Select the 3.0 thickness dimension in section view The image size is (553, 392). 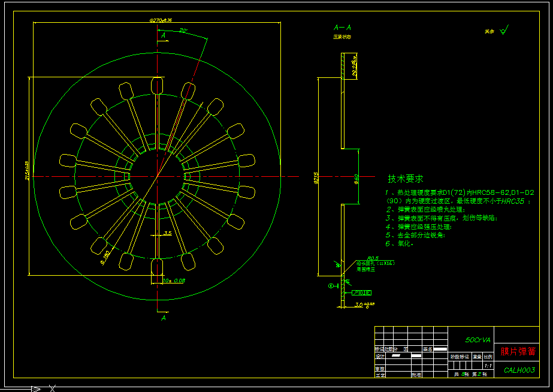[x=364, y=304]
